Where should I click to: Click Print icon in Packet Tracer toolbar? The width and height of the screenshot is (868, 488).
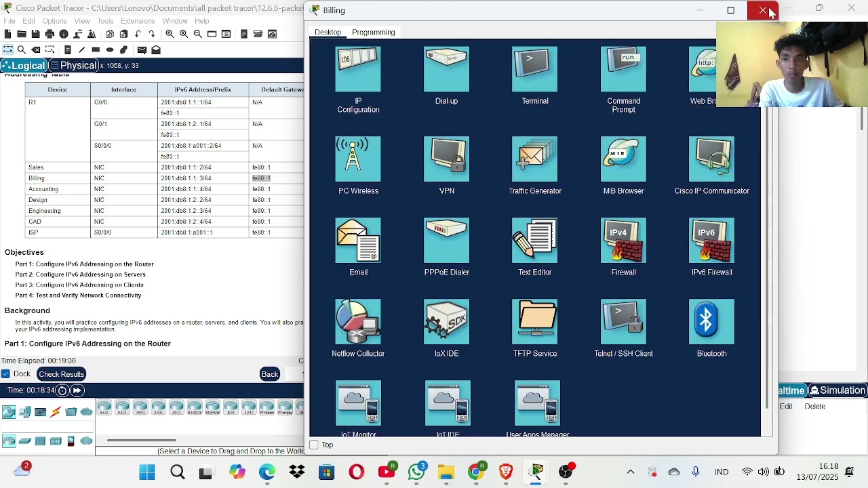[x=50, y=34]
